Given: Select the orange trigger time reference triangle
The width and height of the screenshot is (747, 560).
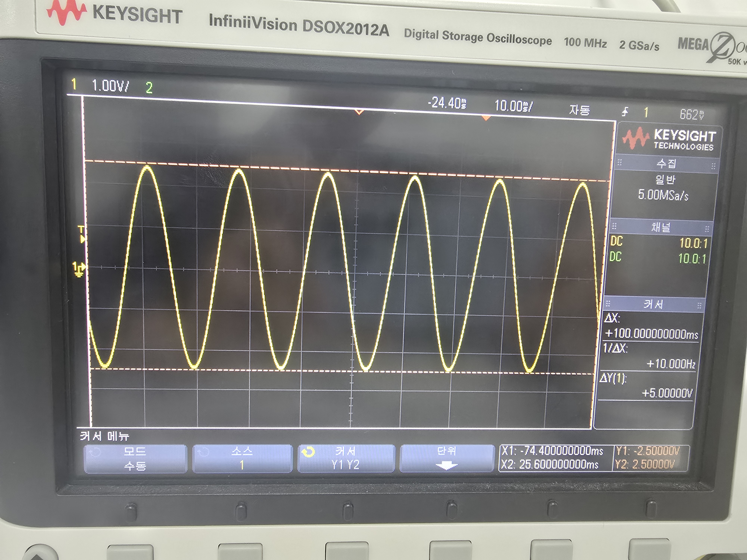Looking at the screenshot, I should pyautogui.click(x=486, y=118).
